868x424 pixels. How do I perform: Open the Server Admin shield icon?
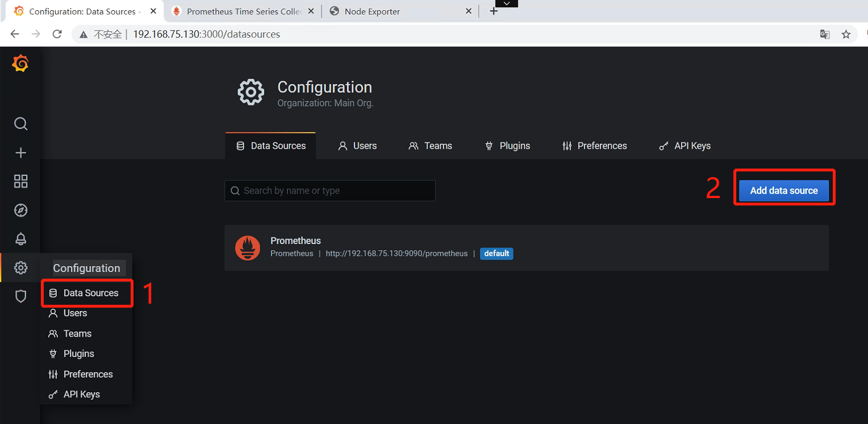tap(20, 296)
